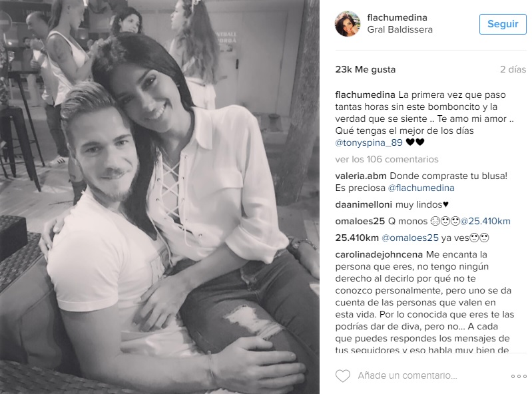Image resolution: width=532 pixels, height=394 pixels.
Task: Click @omaloes25 mention in the reply
Action: (410, 238)
